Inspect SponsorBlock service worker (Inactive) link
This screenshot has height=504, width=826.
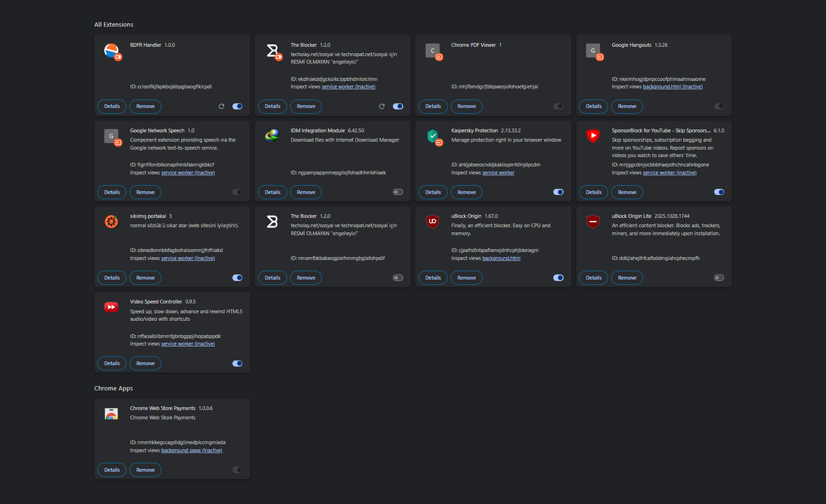pyautogui.click(x=669, y=173)
